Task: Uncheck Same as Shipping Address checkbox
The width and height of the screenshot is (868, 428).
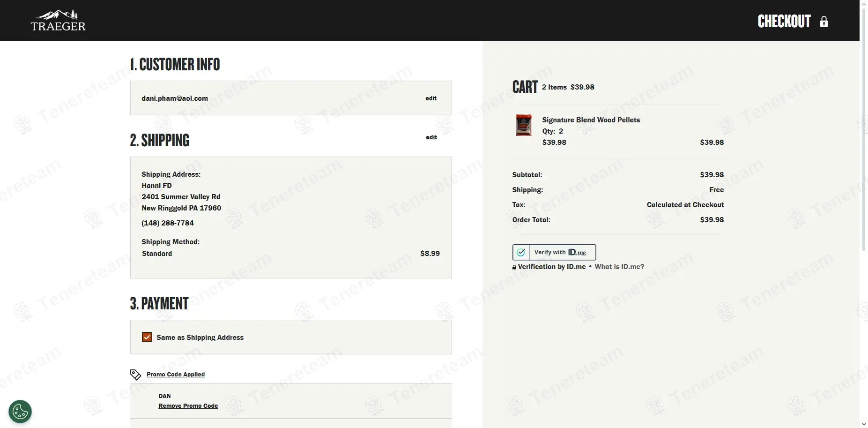Action: click(147, 338)
